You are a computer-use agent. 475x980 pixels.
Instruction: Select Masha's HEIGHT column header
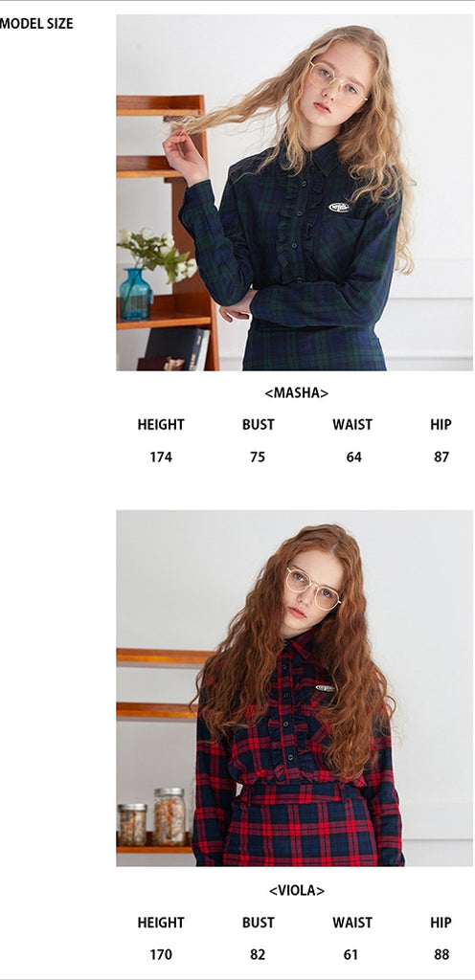pyautogui.click(x=161, y=425)
